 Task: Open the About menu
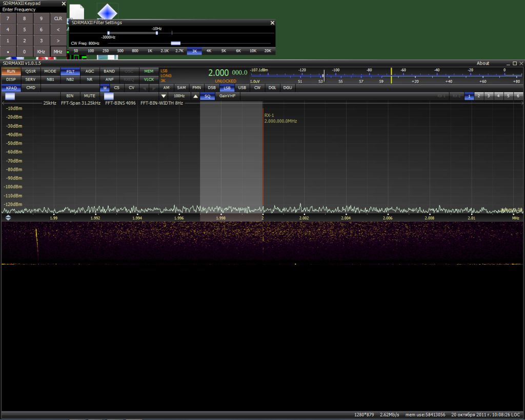(x=483, y=63)
